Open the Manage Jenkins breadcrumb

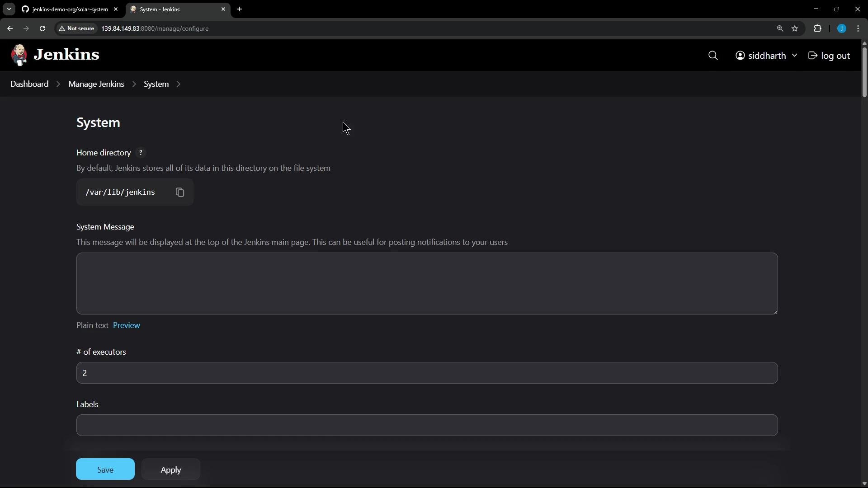pyautogui.click(x=96, y=84)
